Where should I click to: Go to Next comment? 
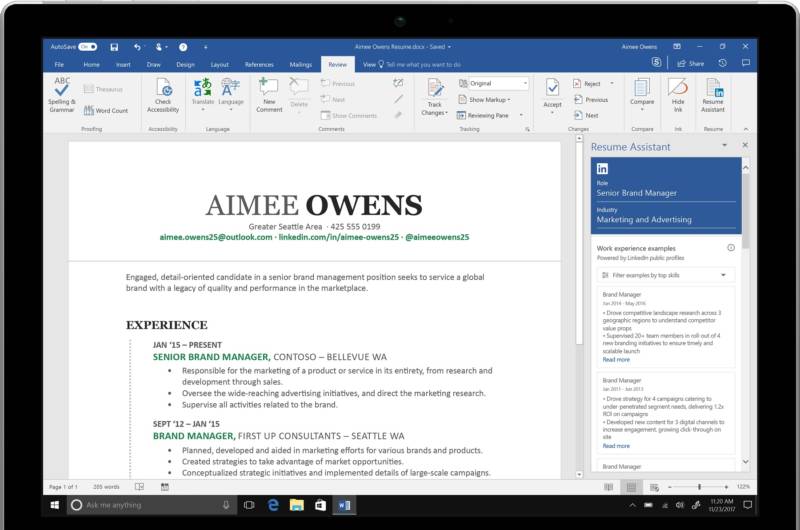coord(333,99)
